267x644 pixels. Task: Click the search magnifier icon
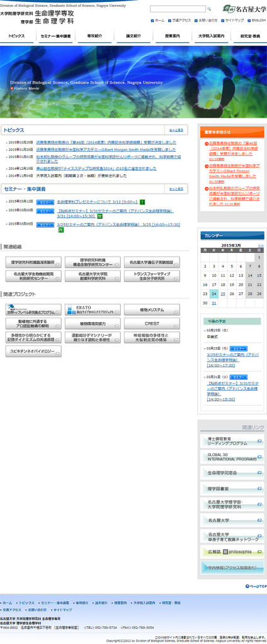point(209,9)
